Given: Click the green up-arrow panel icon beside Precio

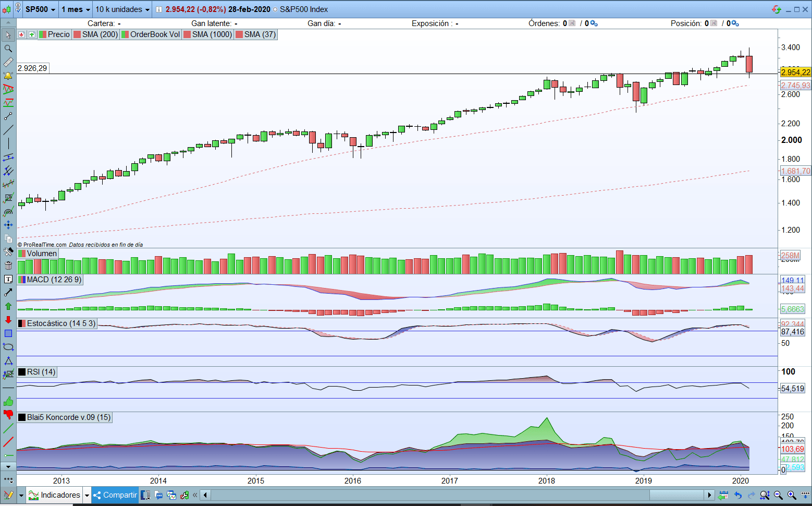Looking at the screenshot, I should coord(32,34).
